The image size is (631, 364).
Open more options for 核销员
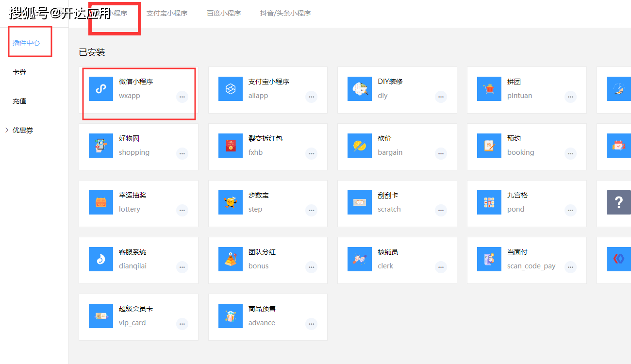click(441, 267)
